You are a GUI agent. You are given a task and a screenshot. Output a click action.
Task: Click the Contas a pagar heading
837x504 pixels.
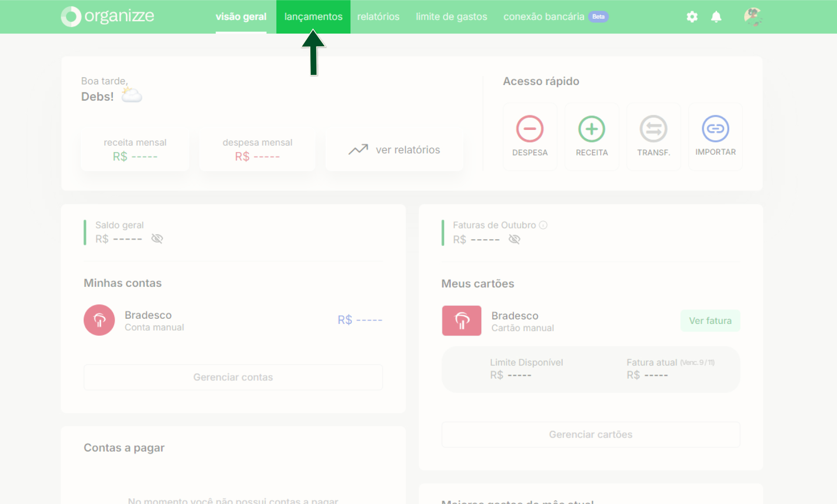(124, 448)
